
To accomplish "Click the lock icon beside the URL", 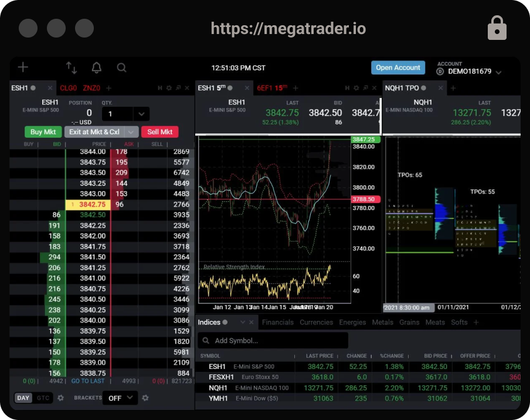I will (497, 28).
